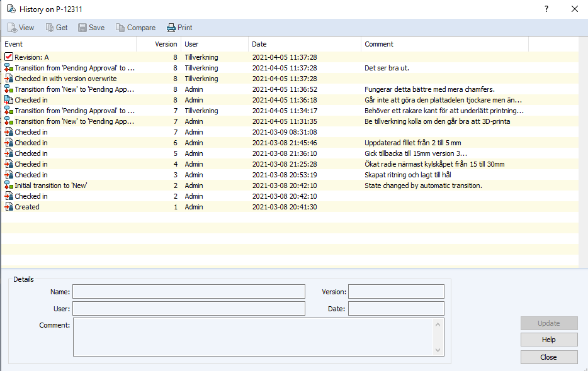Click the icon of the Created event row
This screenshot has width=588, height=371.
point(9,207)
